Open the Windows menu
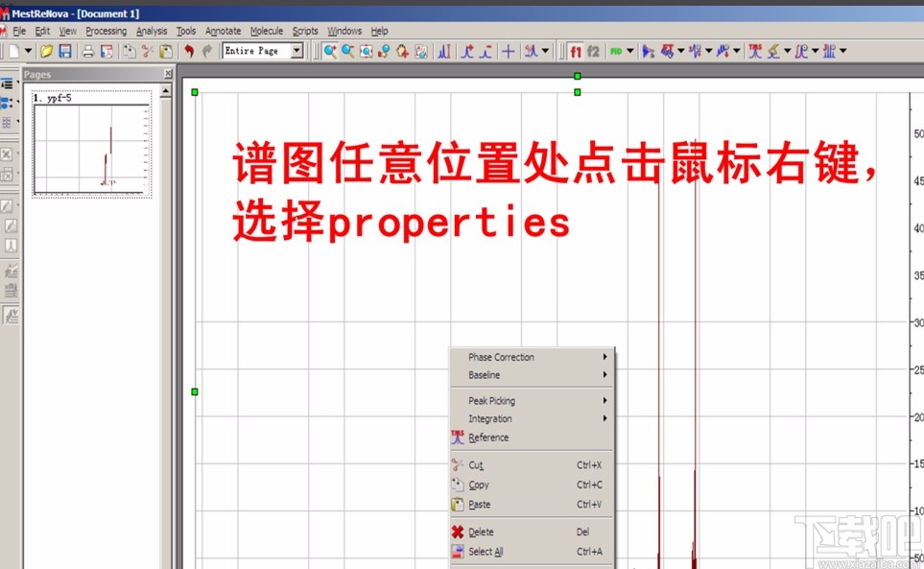 [344, 32]
